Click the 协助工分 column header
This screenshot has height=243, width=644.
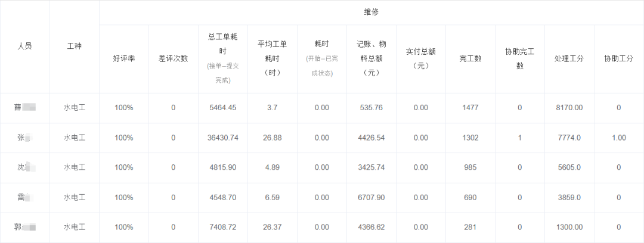(618, 58)
